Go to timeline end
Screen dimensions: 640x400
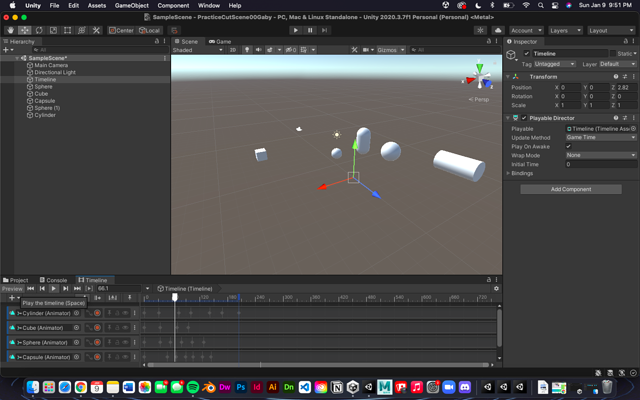(77, 289)
